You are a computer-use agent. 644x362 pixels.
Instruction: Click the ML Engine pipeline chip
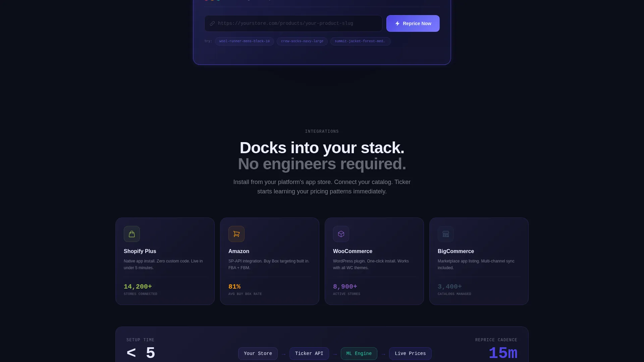pos(359,354)
